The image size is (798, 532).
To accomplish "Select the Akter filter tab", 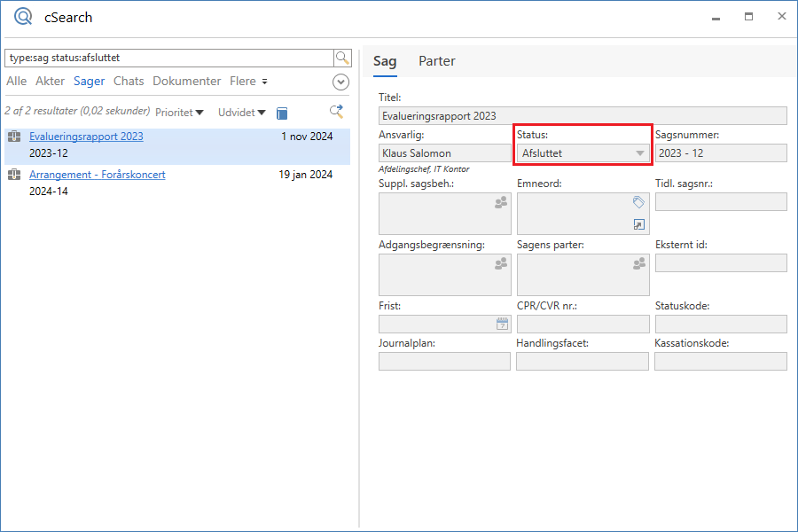I will point(50,82).
